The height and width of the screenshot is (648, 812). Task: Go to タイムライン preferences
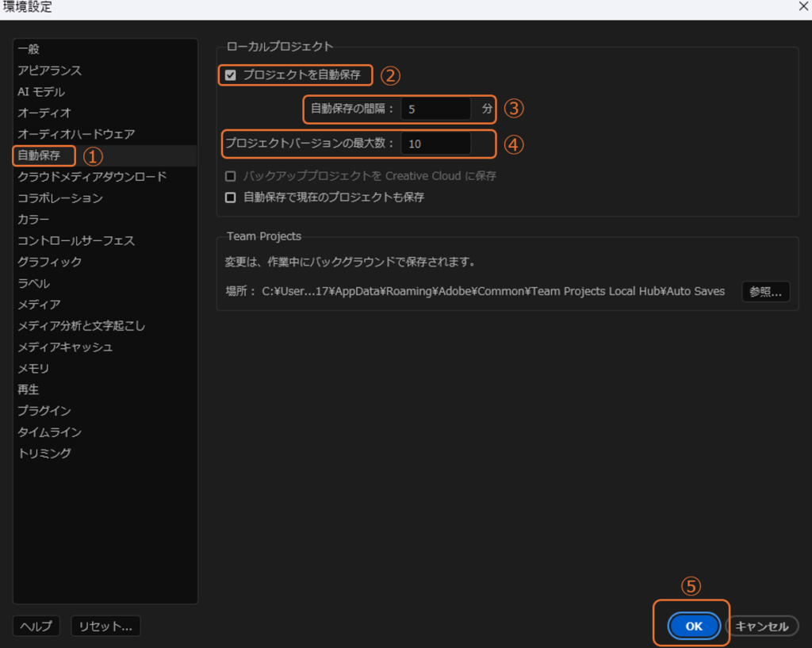click(x=49, y=432)
